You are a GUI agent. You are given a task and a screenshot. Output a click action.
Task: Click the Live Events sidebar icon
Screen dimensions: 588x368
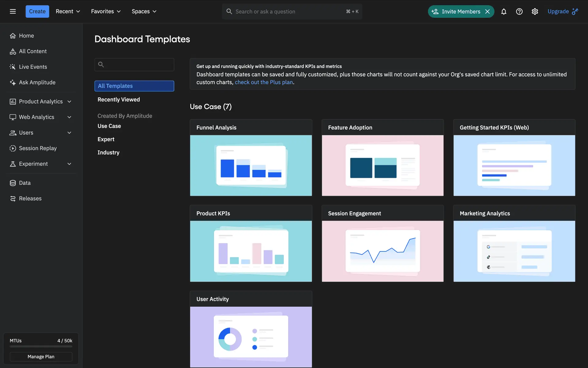(13, 67)
